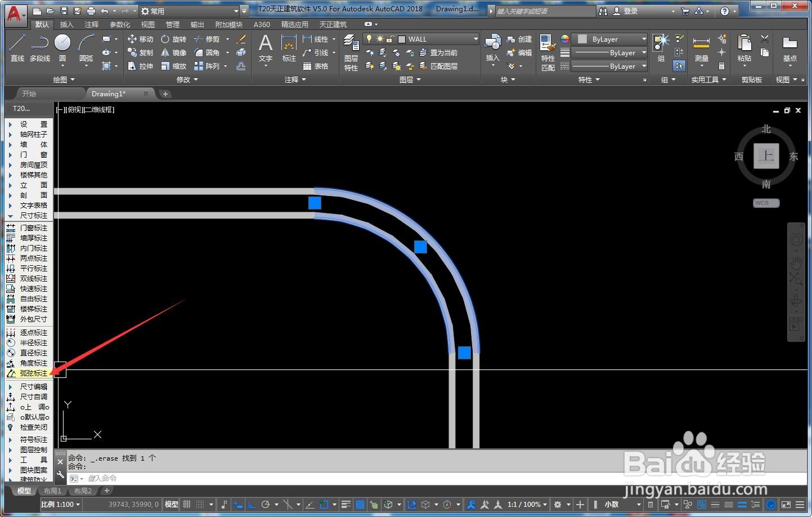
Task: Open the WALL layer dropdown
Action: [x=475, y=39]
